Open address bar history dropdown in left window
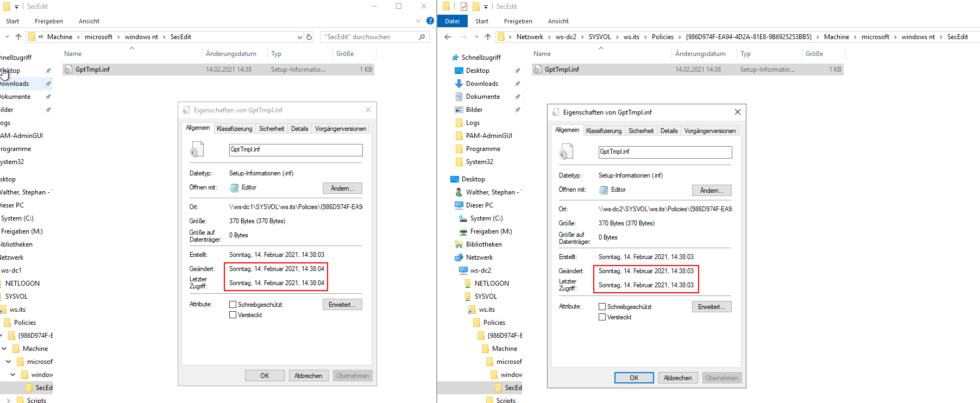 [x=299, y=37]
